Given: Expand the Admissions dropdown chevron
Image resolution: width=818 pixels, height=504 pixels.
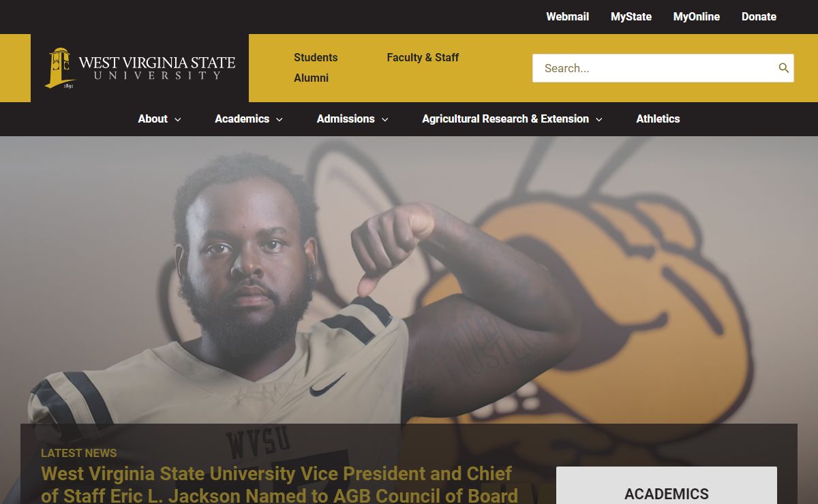Looking at the screenshot, I should coord(384,119).
